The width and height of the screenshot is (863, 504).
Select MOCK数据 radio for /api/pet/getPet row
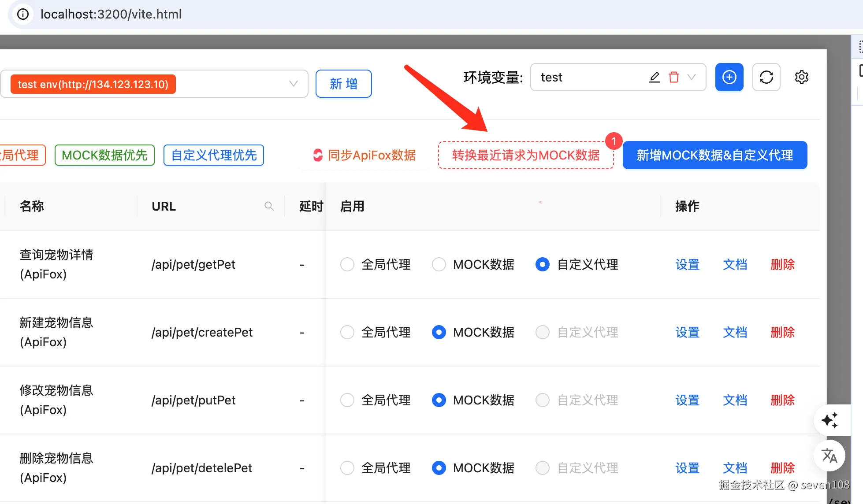coord(439,264)
